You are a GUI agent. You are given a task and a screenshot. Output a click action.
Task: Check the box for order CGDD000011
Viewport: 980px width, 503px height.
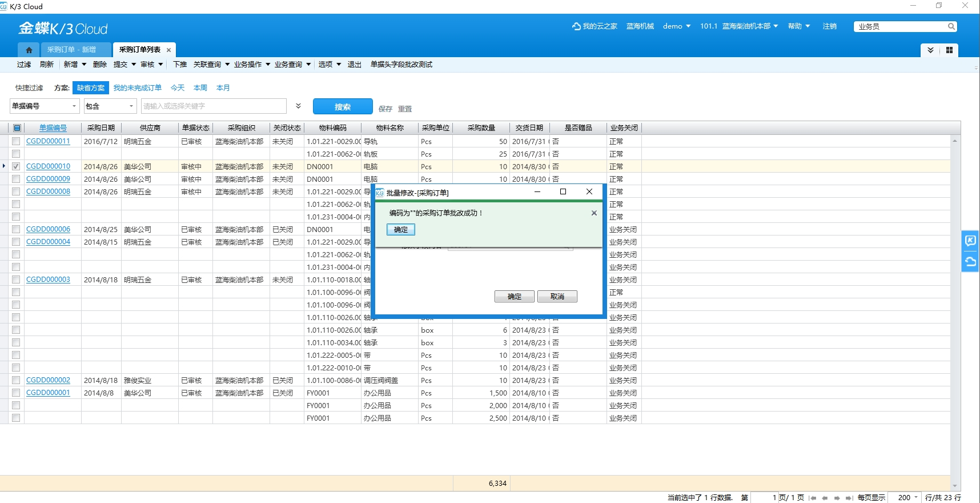(x=16, y=141)
